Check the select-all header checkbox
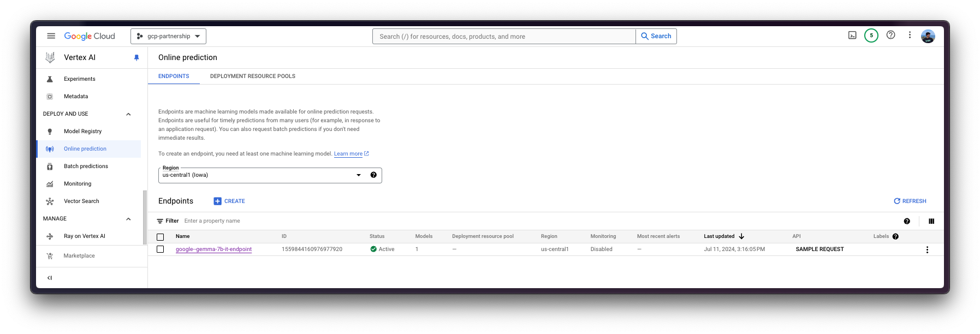The height and width of the screenshot is (334, 980). coord(160,237)
